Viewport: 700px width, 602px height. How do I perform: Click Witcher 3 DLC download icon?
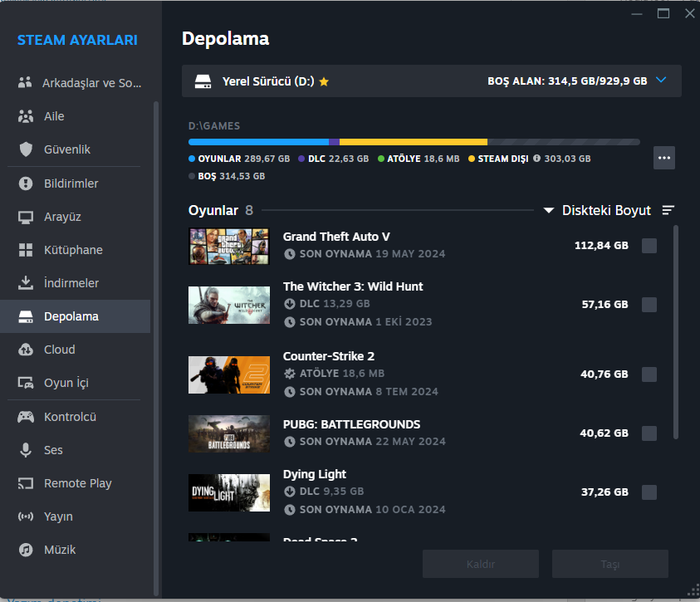click(290, 304)
